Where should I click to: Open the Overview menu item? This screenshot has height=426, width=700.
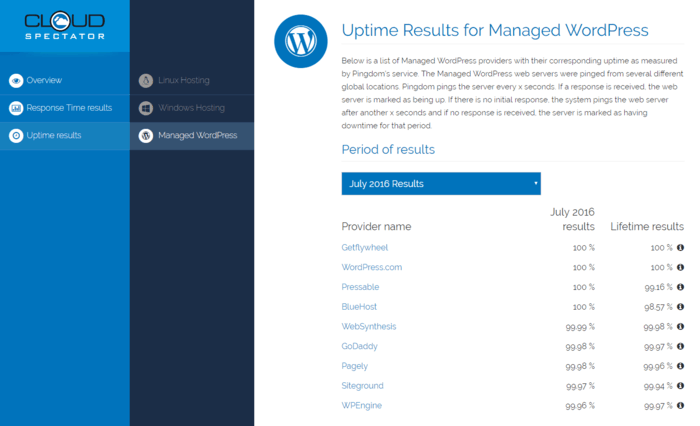click(x=65, y=81)
